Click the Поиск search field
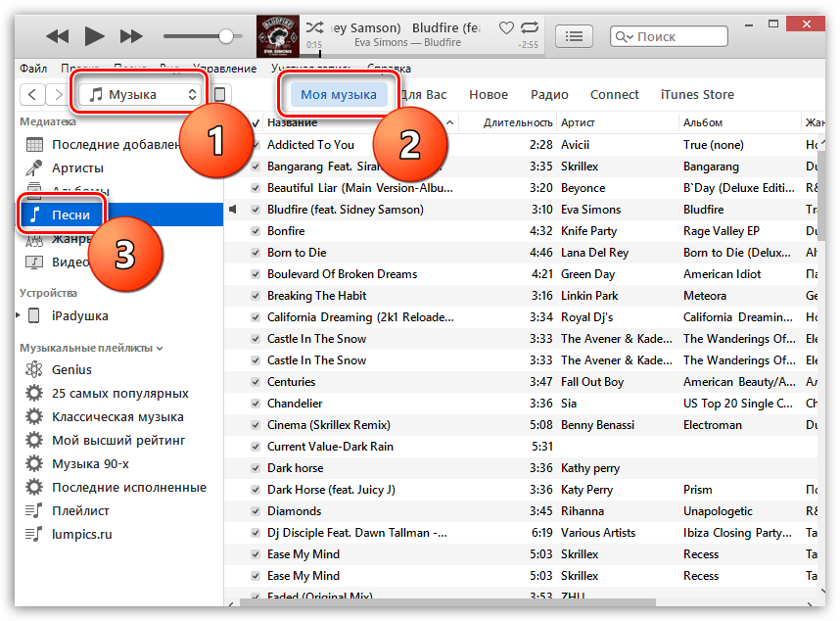The width and height of the screenshot is (840, 621). pos(669,36)
